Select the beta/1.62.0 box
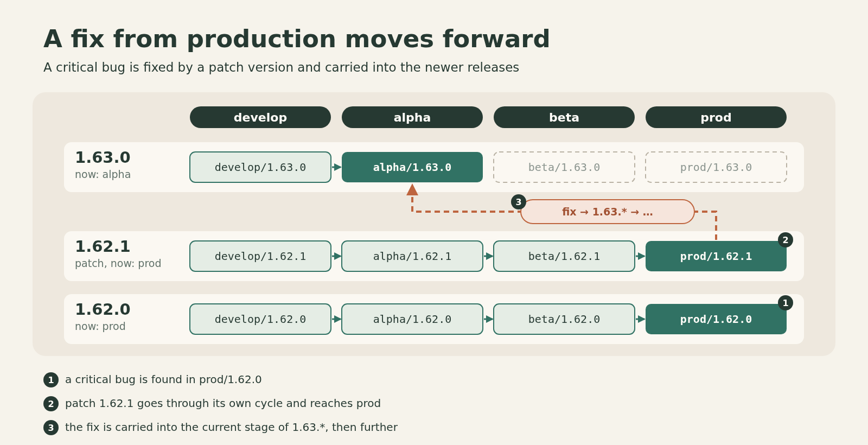 (564, 319)
